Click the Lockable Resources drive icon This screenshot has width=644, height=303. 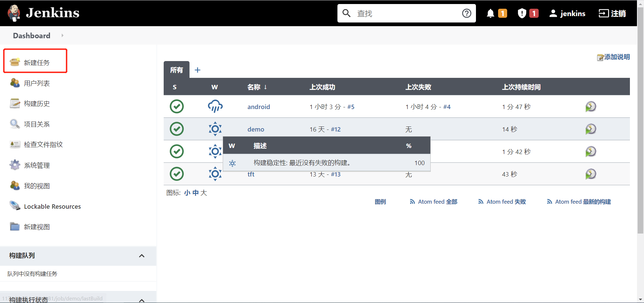pyautogui.click(x=15, y=206)
